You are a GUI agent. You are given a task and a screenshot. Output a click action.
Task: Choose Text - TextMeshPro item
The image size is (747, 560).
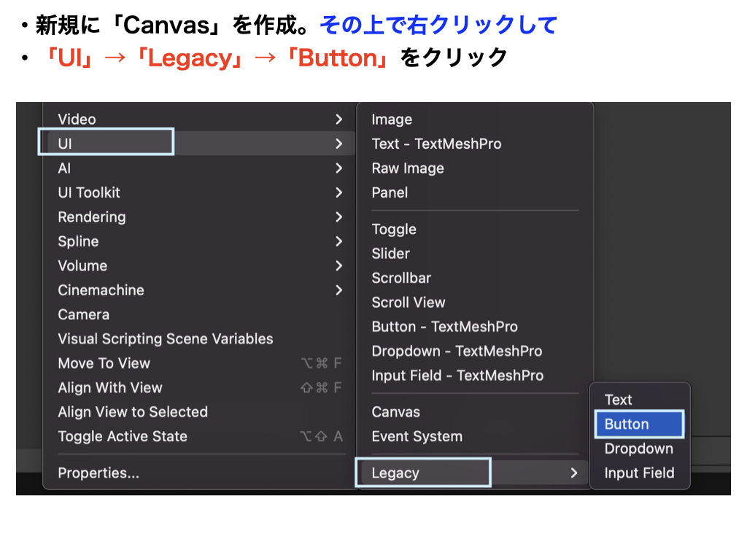point(436,144)
